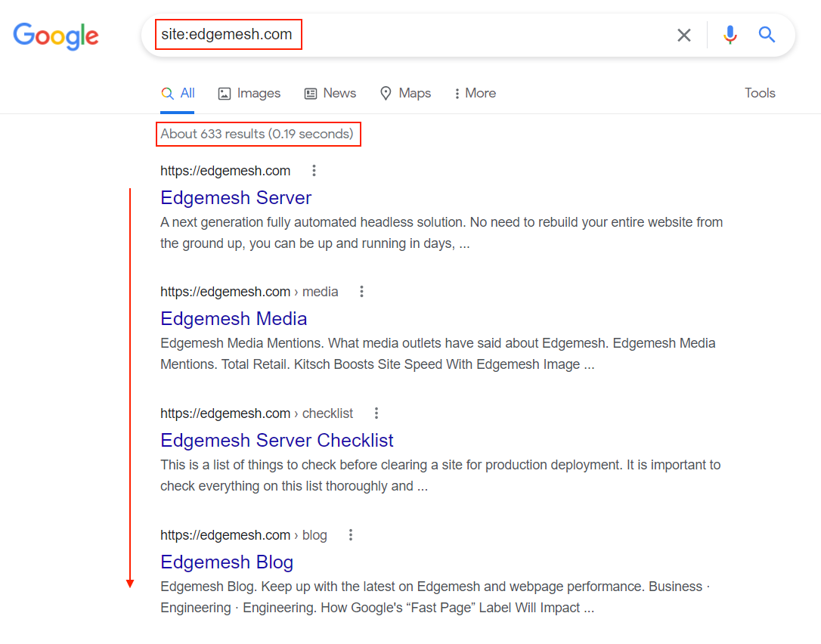Open the three-dot menu for the blog result

click(x=350, y=534)
